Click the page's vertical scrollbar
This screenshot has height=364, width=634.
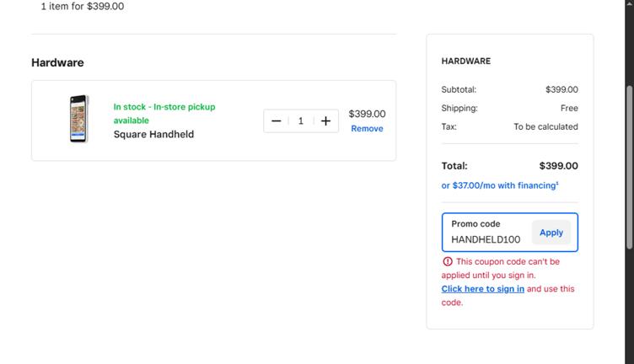pos(629,167)
